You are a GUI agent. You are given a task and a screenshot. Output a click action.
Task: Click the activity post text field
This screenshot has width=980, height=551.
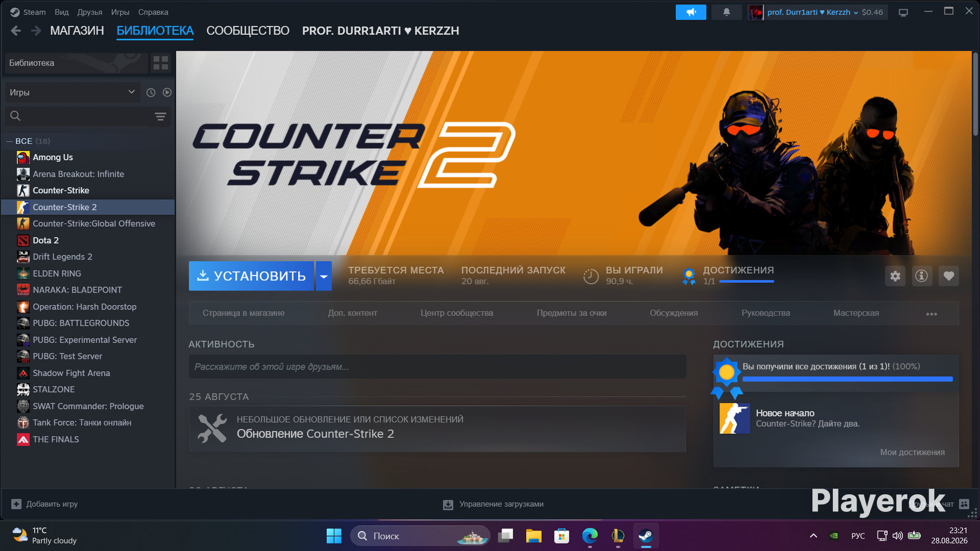(x=438, y=367)
